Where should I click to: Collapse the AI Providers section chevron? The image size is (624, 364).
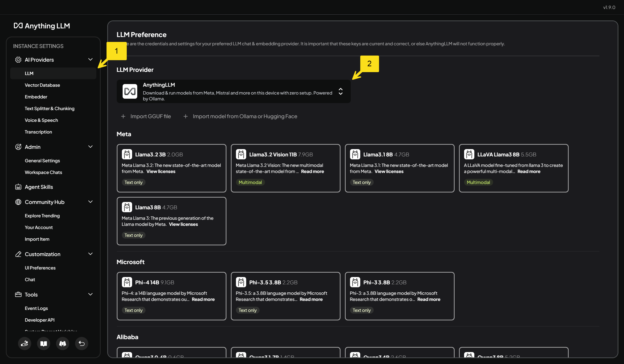point(90,59)
